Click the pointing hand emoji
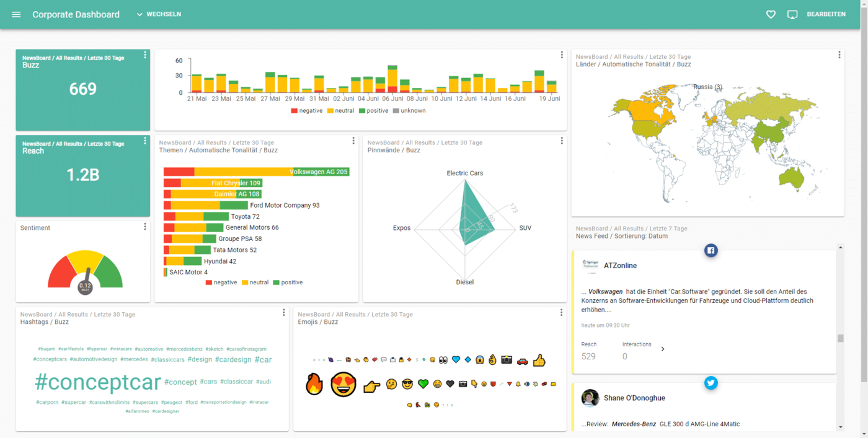The height and width of the screenshot is (438, 868). click(371, 387)
